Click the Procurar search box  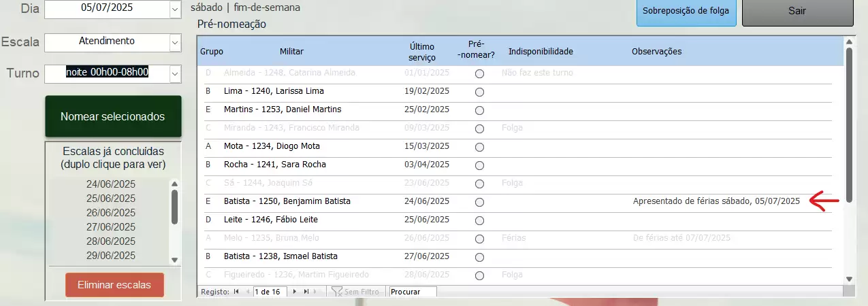(413, 292)
